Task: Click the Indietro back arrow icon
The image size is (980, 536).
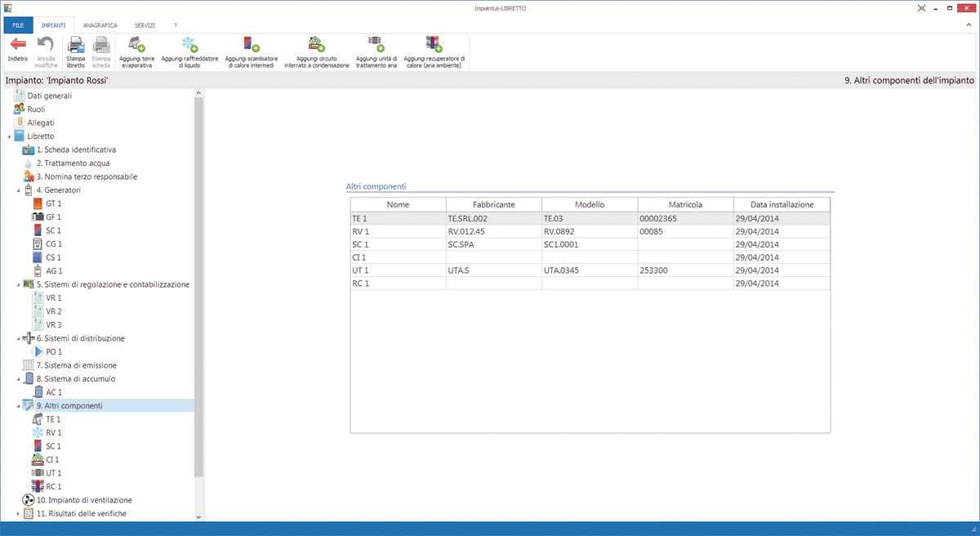Action: tap(17, 46)
